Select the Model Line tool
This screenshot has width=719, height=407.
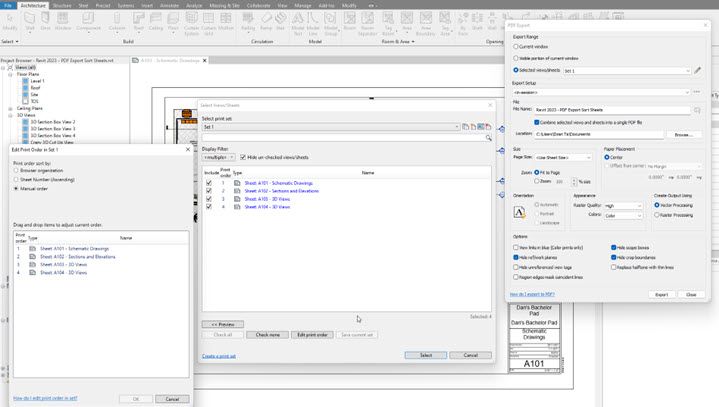pos(313,24)
